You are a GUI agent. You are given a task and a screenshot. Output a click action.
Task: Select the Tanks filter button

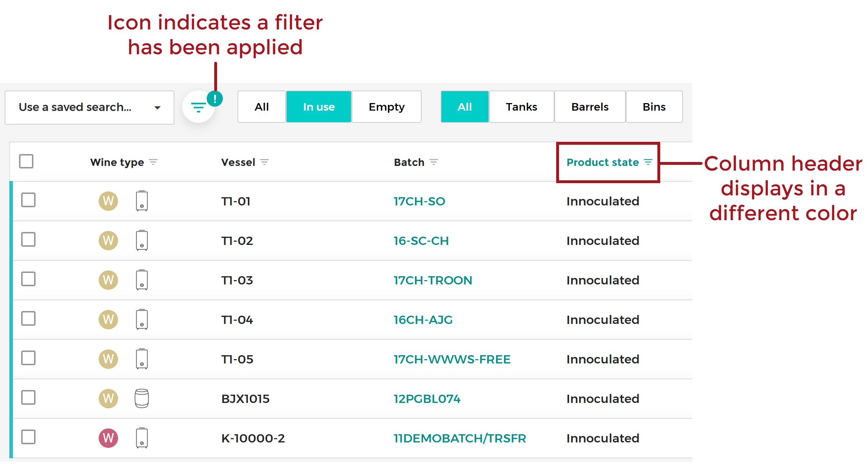click(521, 107)
